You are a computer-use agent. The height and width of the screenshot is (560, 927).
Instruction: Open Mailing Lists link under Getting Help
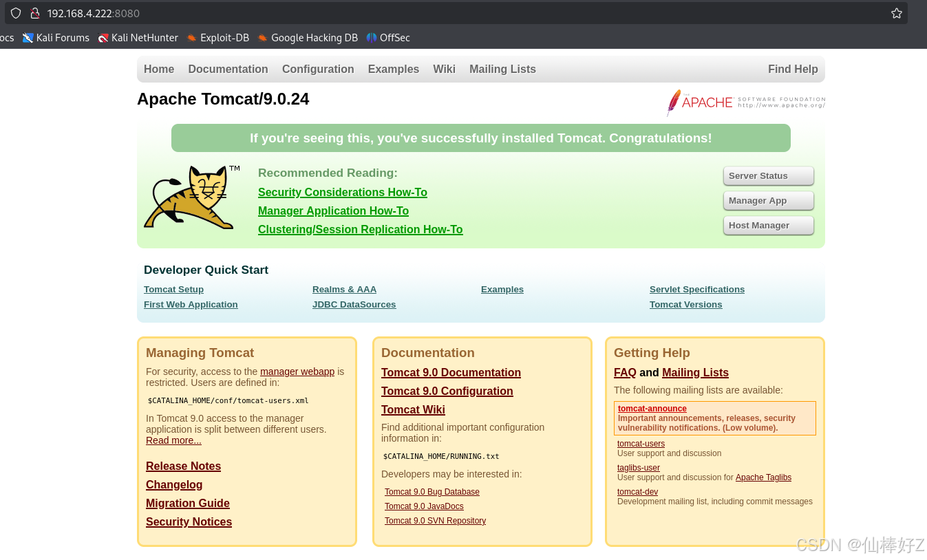[x=695, y=373]
